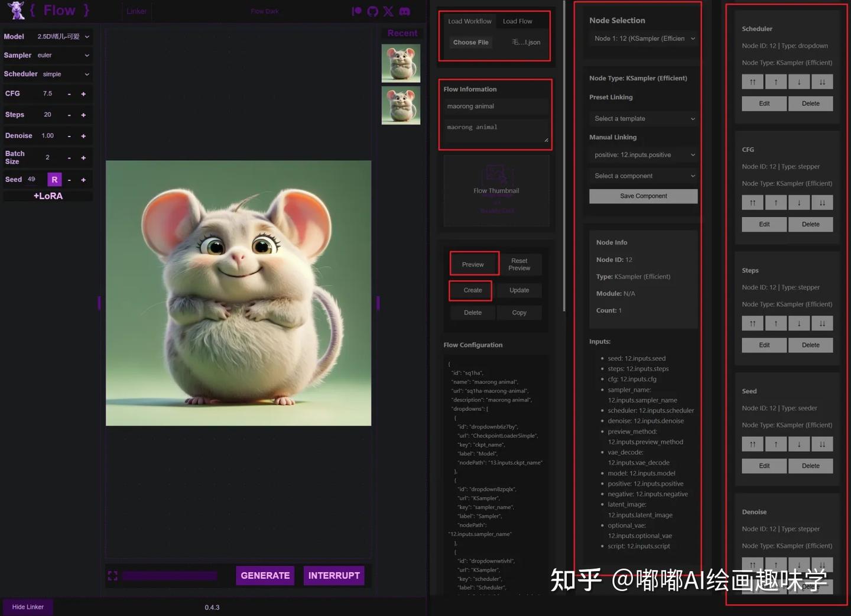Open the Sampler dropdown
Viewport: 851px width, 616px height.
[x=63, y=56]
